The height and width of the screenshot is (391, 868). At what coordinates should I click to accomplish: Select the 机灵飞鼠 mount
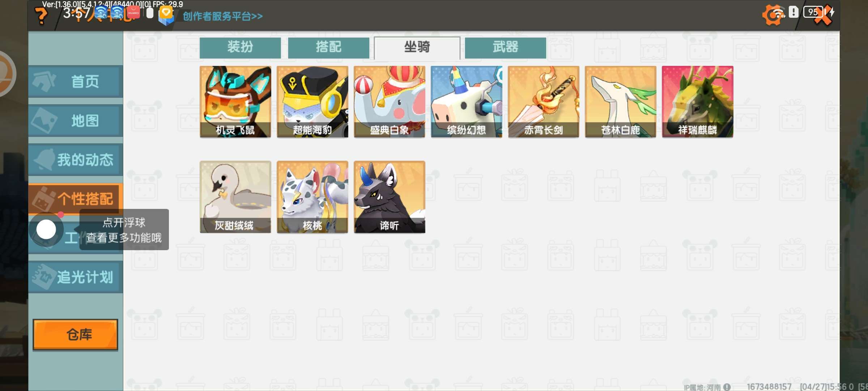[235, 102]
